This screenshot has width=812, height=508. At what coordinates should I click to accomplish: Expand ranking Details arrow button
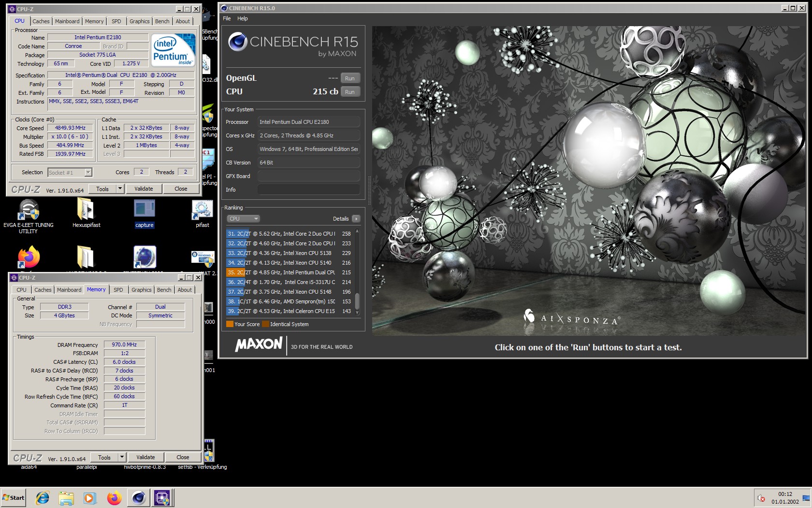[x=356, y=219]
